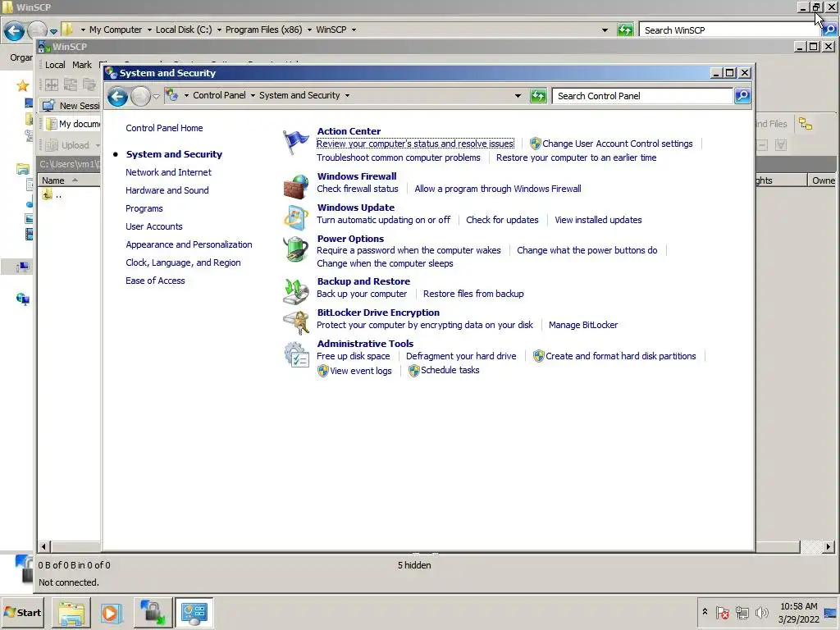This screenshot has width=840, height=630.
Task: Click the WinSCP taskbar icon
Action: pos(153,613)
